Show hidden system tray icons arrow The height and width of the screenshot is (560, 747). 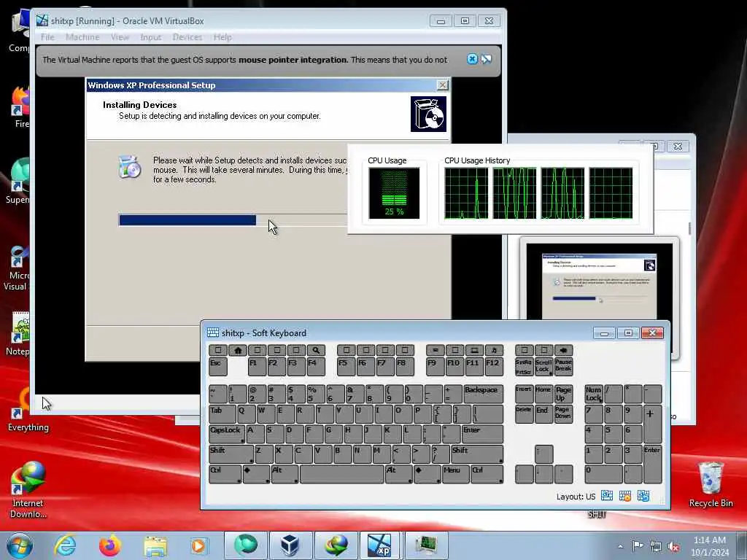[620, 546]
